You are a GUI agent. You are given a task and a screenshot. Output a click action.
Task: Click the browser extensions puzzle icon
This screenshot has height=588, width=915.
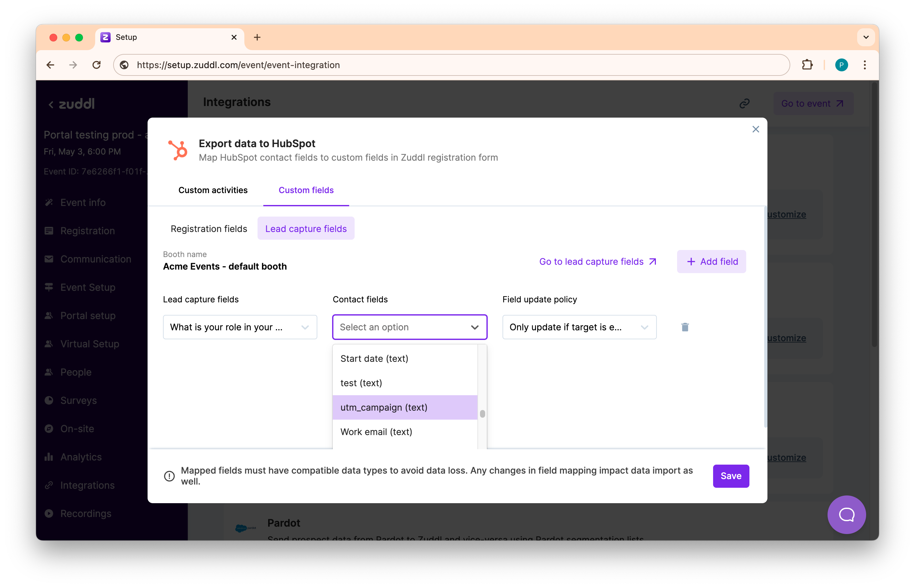[x=807, y=65]
